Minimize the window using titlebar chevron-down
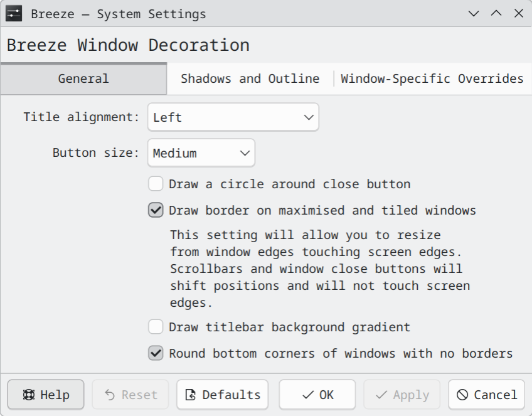532x416 pixels. coord(474,13)
